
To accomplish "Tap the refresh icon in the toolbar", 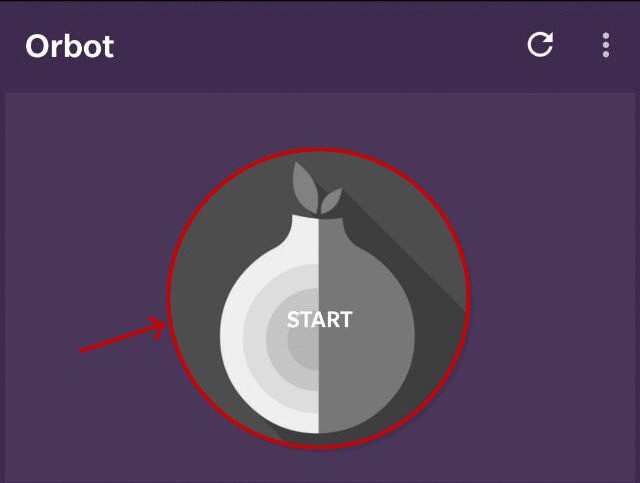I will 540,45.
